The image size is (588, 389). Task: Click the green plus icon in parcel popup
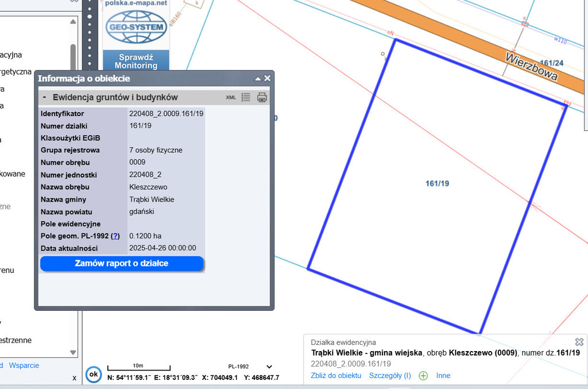[423, 376]
